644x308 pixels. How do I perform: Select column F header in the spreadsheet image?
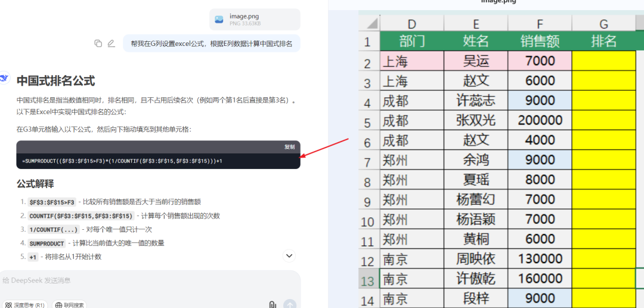[x=540, y=24]
